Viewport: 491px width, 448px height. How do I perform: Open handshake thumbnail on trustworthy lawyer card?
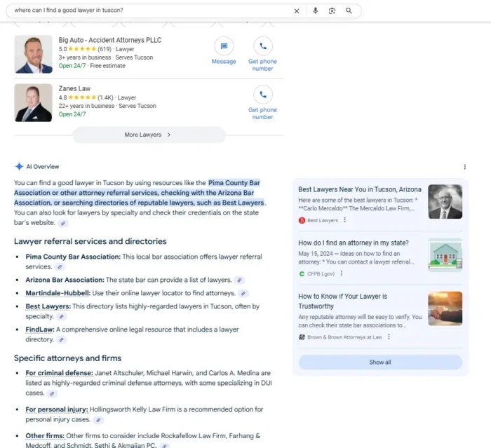(445, 308)
